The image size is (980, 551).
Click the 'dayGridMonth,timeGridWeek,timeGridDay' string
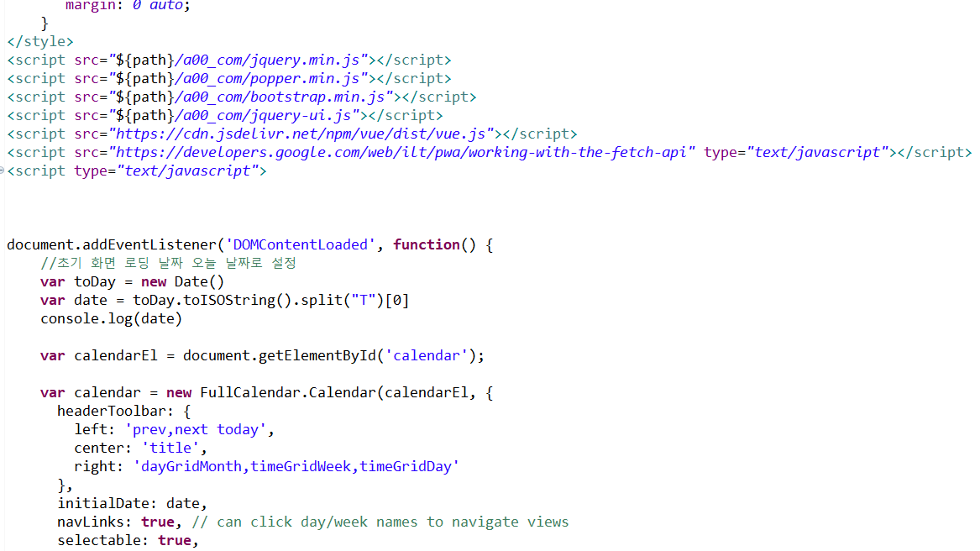pyautogui.click(x=296, y=466)
